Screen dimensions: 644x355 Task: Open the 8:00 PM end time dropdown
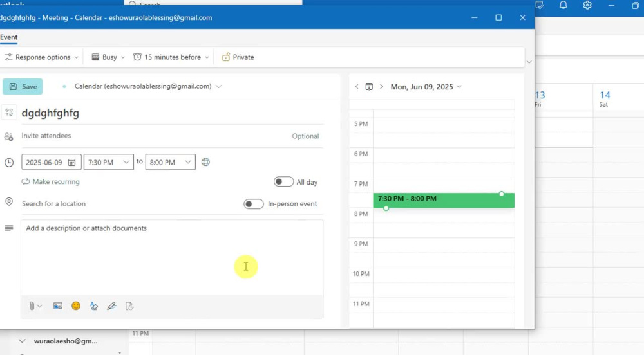coord(171,162)
